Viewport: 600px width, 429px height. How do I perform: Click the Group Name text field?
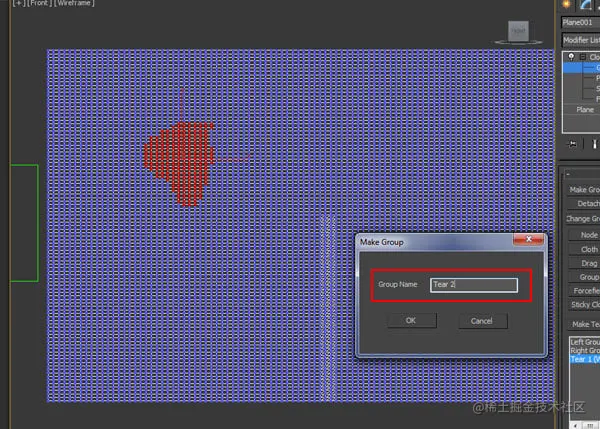click(474, 285)
